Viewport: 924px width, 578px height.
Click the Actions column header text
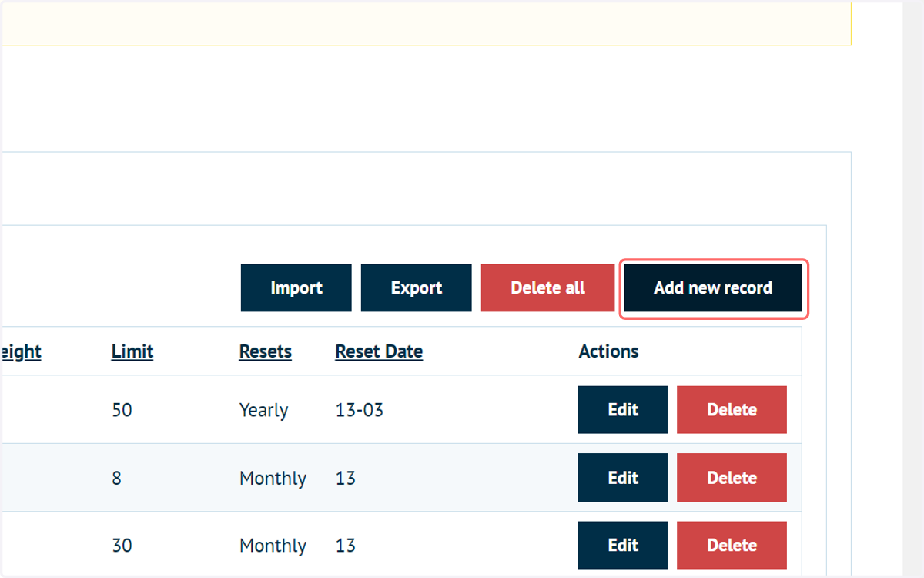click(x=608, y=351)
